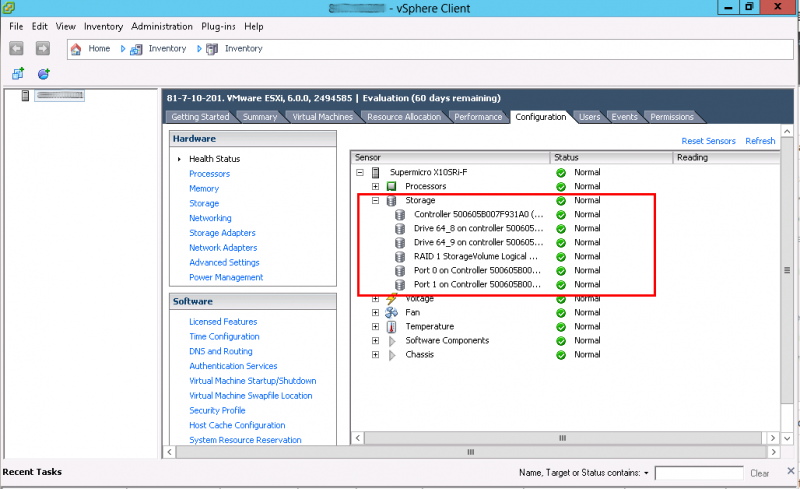Switch to the Summary tab
Screen dimensions: 800x489
[x=260, y=117]
